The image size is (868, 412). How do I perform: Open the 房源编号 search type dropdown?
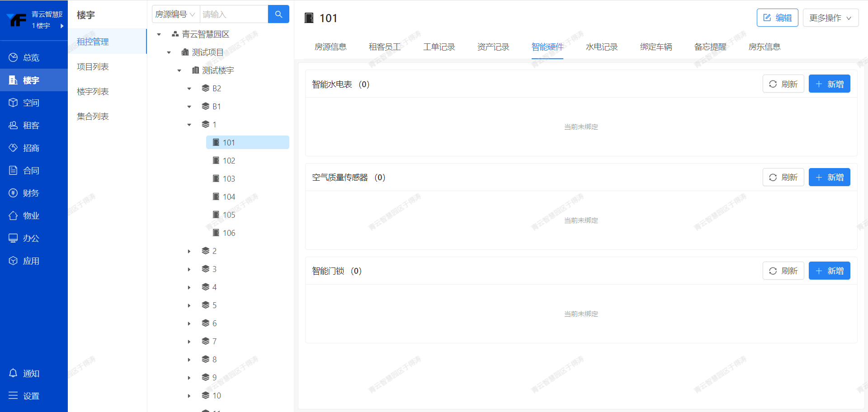[175, 14]
